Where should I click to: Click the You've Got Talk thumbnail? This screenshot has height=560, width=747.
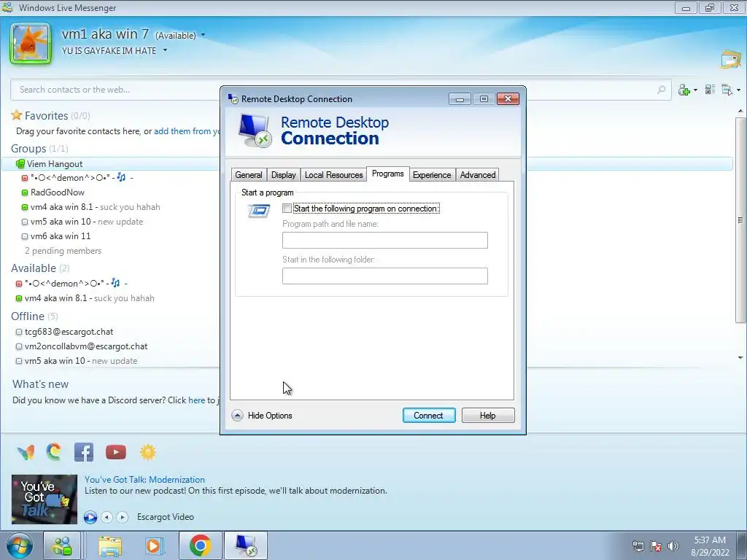44,499
